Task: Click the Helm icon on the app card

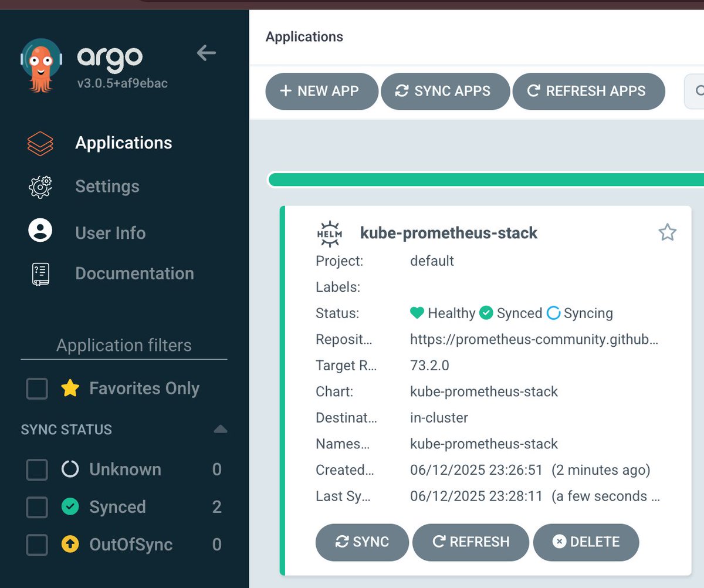Action: (x=329, y=233)
